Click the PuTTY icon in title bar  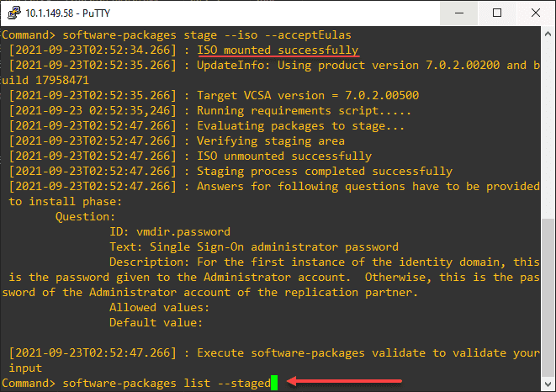[12, 13]
